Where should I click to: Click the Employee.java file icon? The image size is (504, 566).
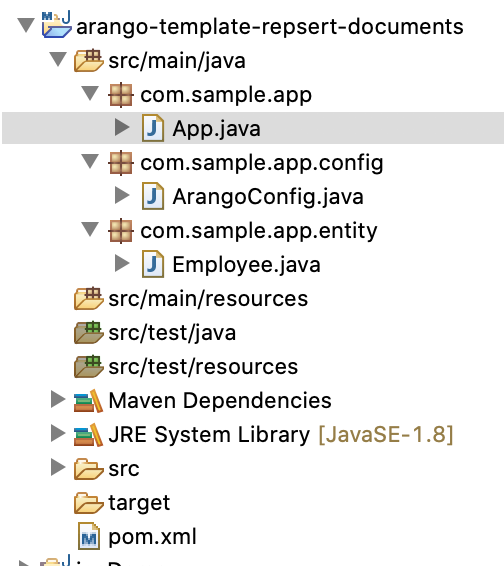153,264
